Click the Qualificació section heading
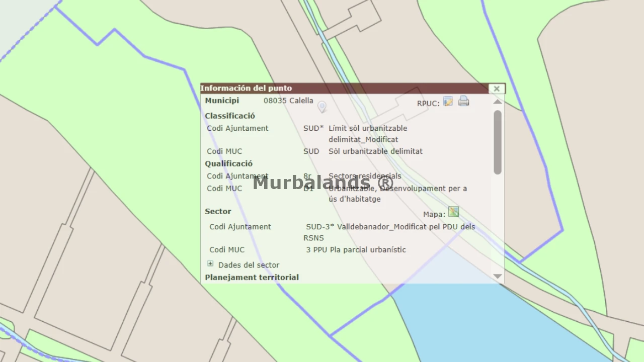Image resolution: width=644 pixels, height=362 pixels. [x=228, y=163]
